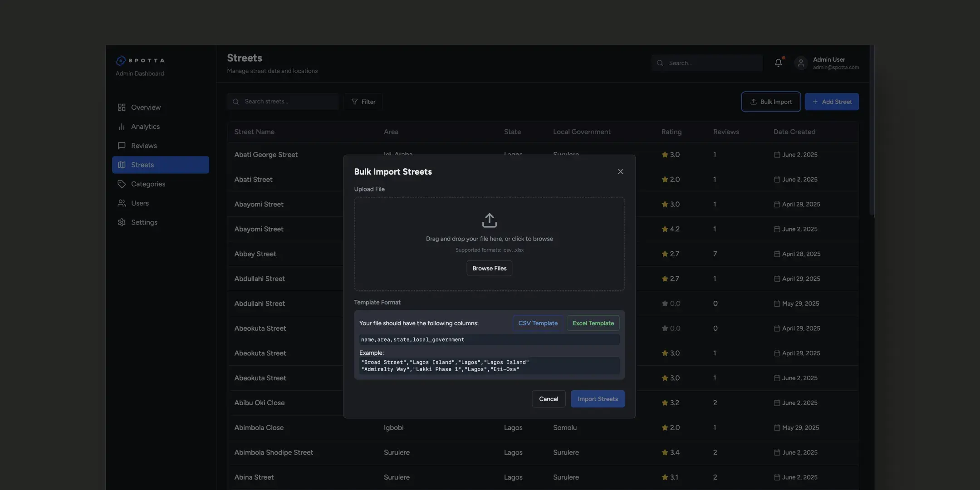Click the notification bell icon

click(779, 62)
